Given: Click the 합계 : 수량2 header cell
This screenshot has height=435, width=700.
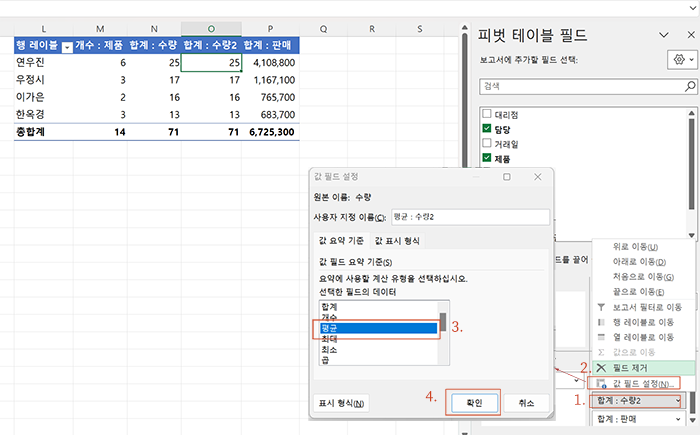Looking at the screenshot, I should tap(211, 45).
